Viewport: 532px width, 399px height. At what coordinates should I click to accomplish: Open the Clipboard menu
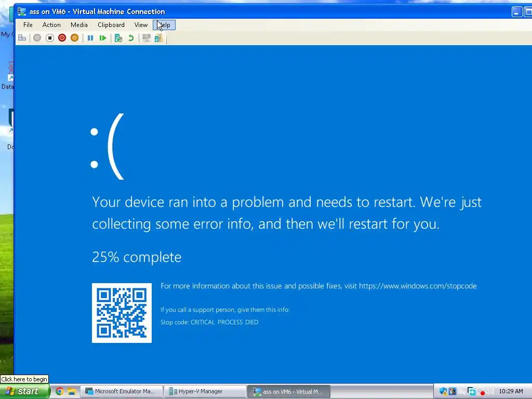(111, 25)
